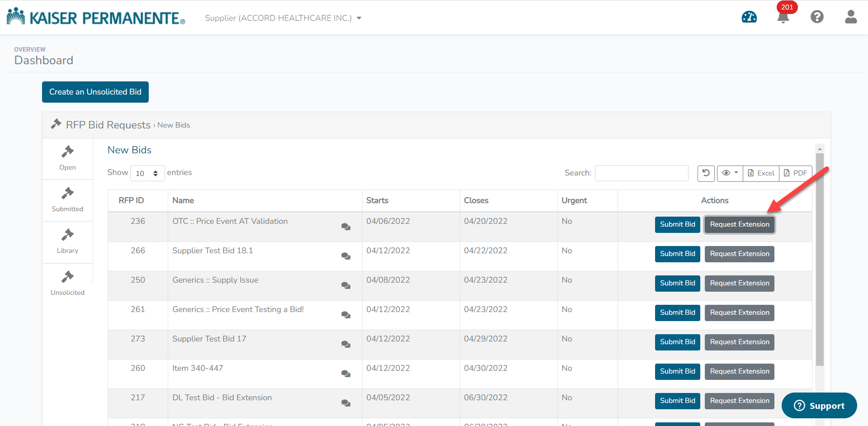Request Extension for RFP 236

point(739,224)
